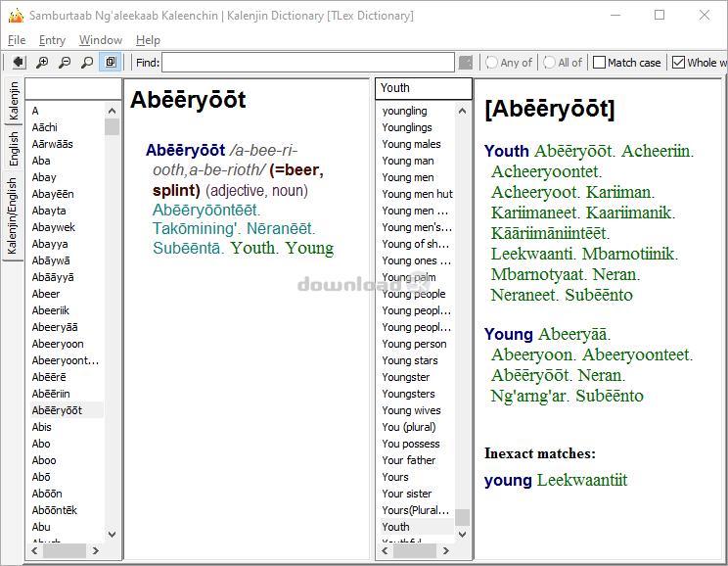Click down arrow of Kalenjin list scrollbar
728x566 pixels.
pos(112,535)
